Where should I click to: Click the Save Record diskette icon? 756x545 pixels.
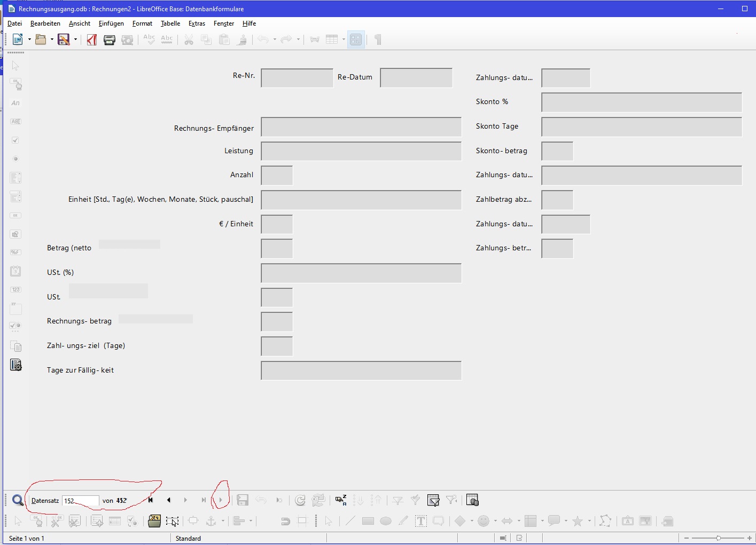(243, 500)
